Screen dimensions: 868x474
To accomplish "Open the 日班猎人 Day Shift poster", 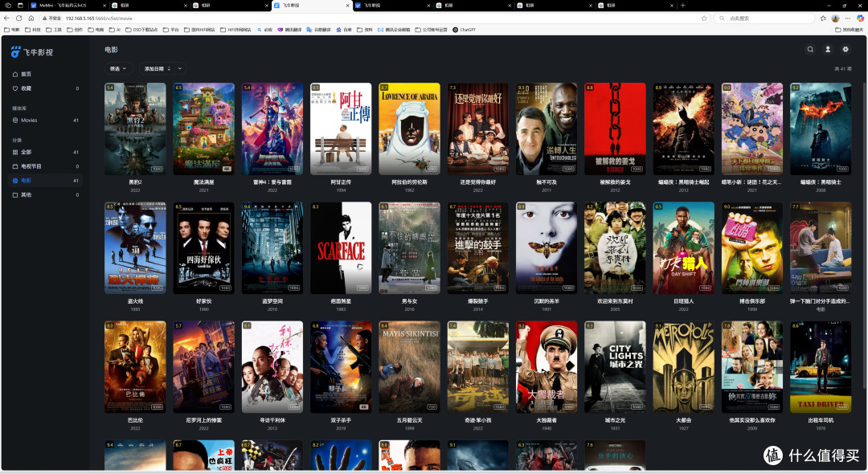I will pyautogui.click(x=684, y=247).
